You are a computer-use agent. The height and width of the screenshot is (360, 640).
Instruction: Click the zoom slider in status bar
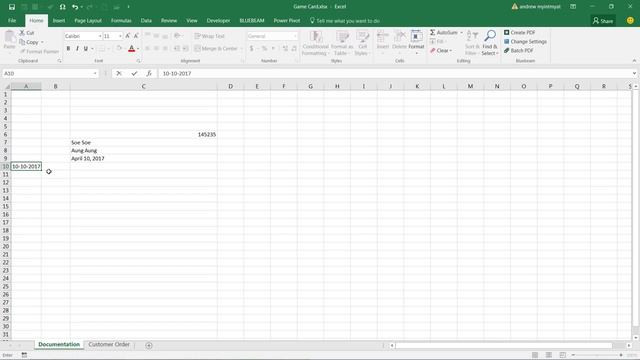coord(597,355)
